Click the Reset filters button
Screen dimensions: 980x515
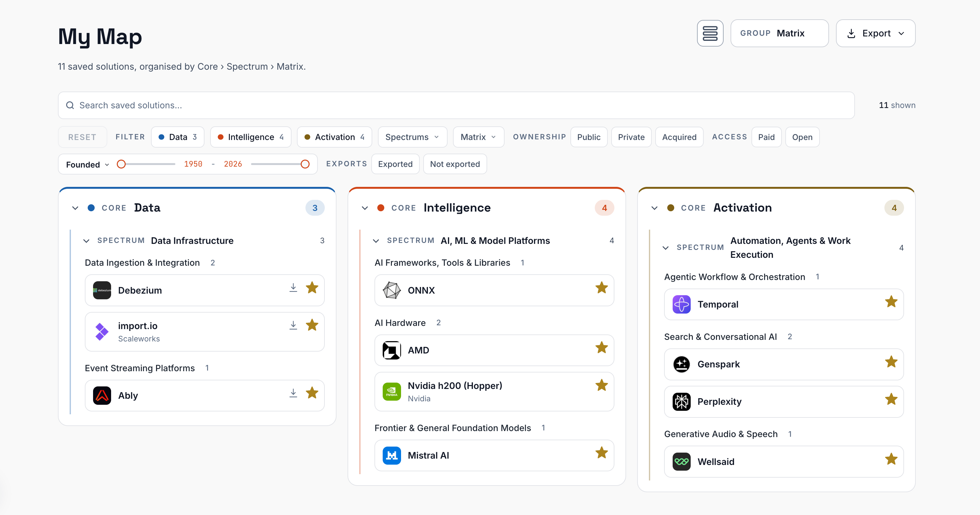point(82,137)
